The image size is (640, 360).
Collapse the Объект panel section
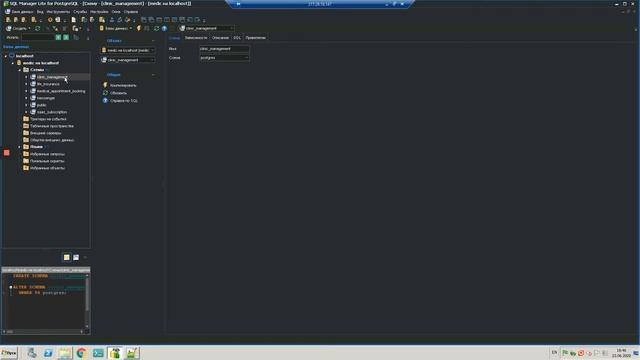click(x=153, y=41)
